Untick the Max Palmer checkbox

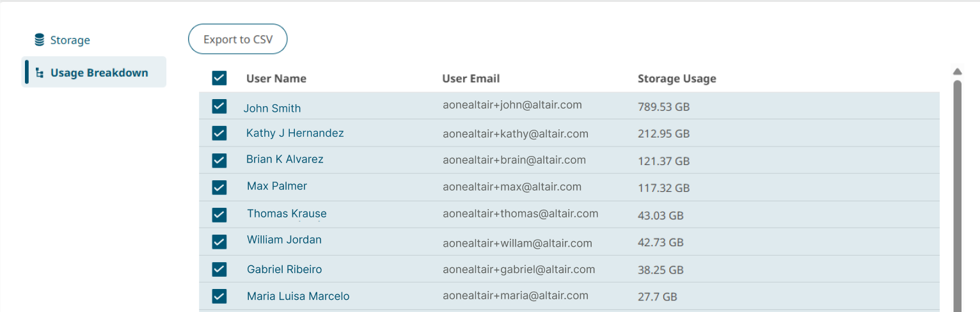pos(219,187)
